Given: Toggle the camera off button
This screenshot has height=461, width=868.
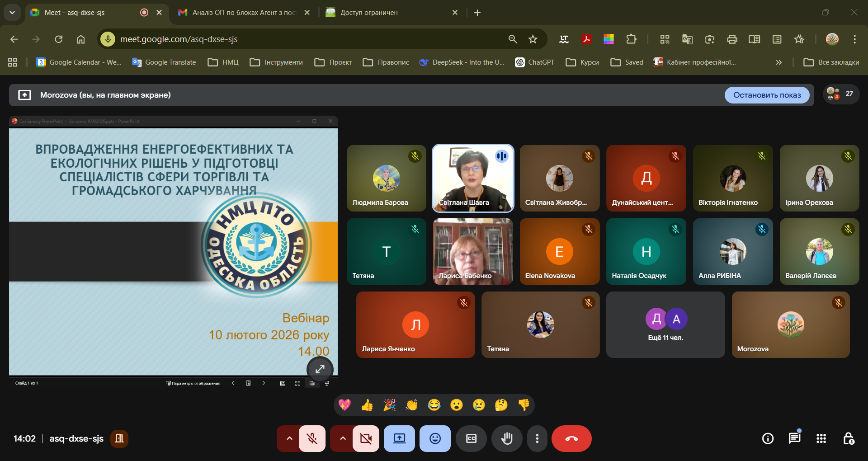Looking at the screenshot, I should 366,438.
